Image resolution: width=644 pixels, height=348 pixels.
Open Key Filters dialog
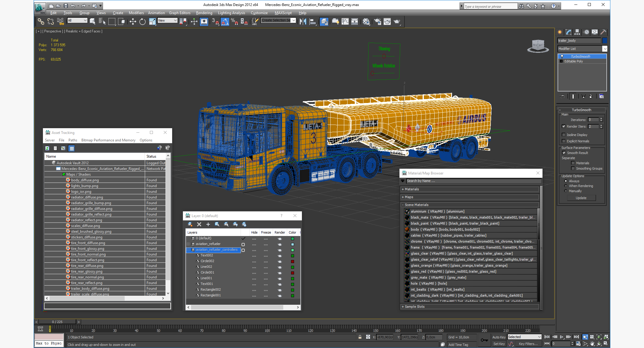coord(528,344)
